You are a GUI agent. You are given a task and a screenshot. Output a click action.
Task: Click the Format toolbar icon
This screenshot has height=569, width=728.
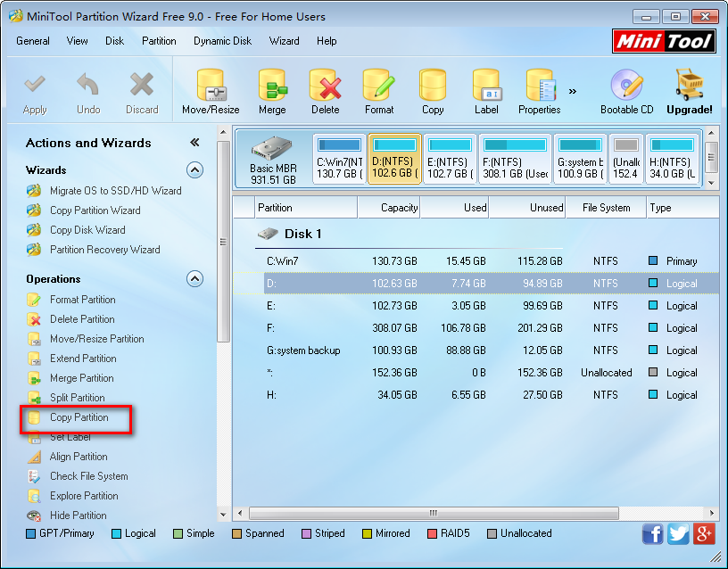tap(379, 93)
